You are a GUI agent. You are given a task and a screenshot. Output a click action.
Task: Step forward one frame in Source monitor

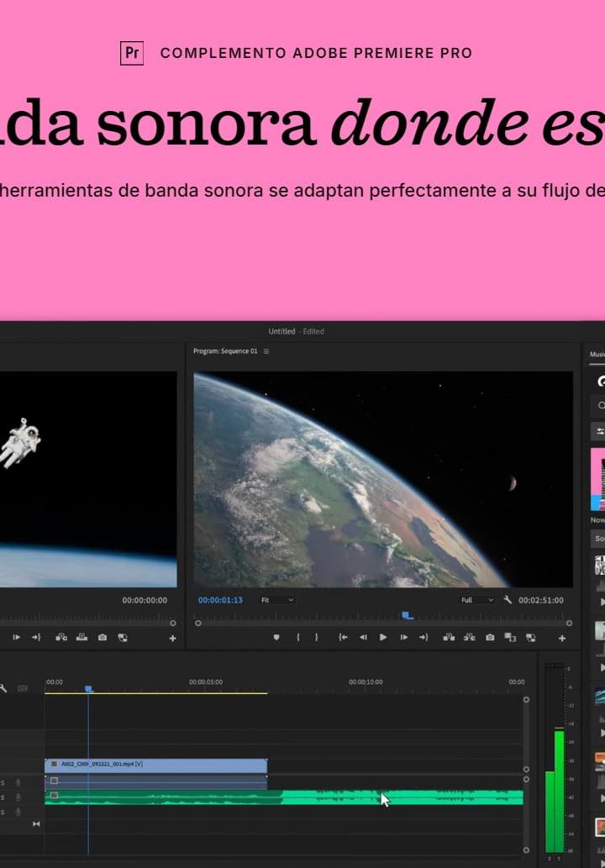[17, 638]
